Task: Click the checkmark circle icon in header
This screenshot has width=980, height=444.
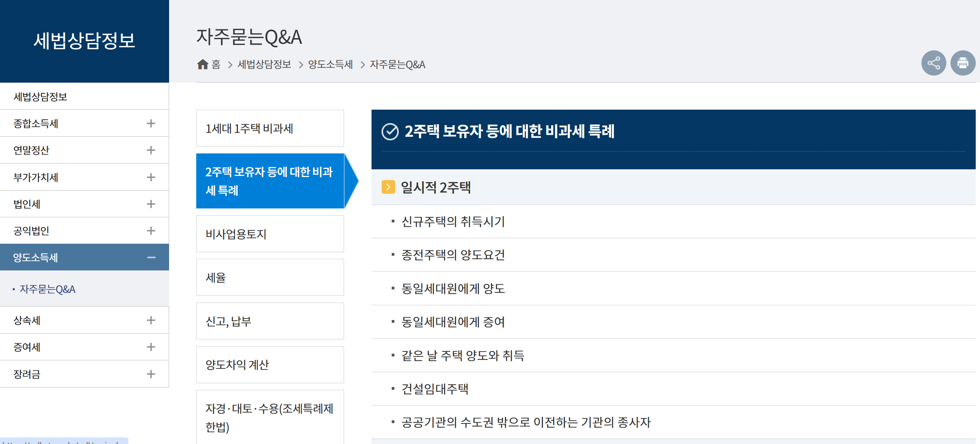Action: (390, 132)
